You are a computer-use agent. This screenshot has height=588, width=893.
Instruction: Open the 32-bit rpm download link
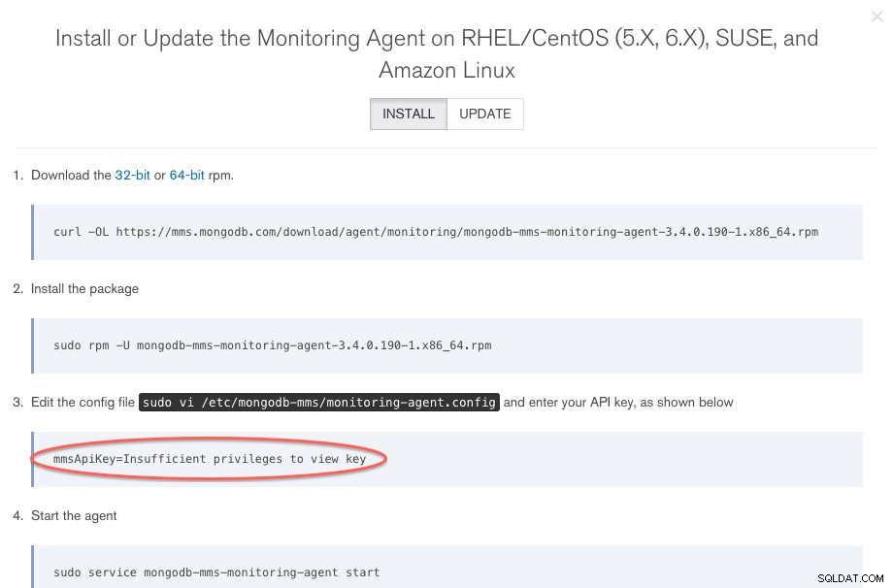click(132, 176)
